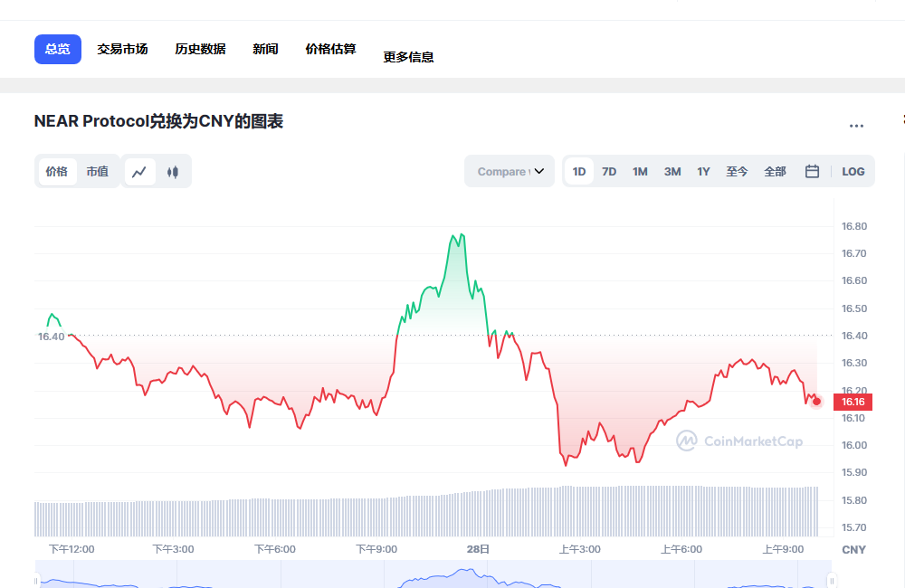Click the red current price dot
The width and height of the screenshot is (905, 588).
click(x=816, y=402)
